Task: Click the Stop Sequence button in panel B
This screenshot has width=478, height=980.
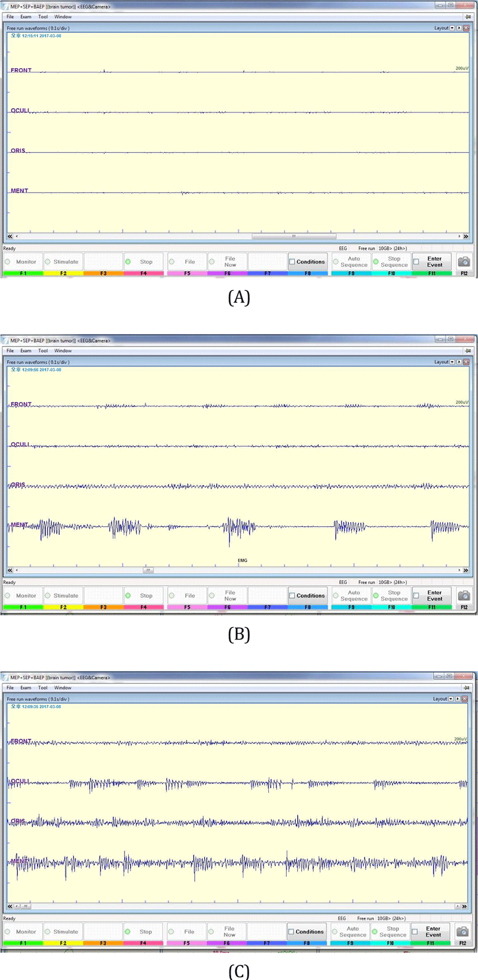Action: (x=391, y=596)
